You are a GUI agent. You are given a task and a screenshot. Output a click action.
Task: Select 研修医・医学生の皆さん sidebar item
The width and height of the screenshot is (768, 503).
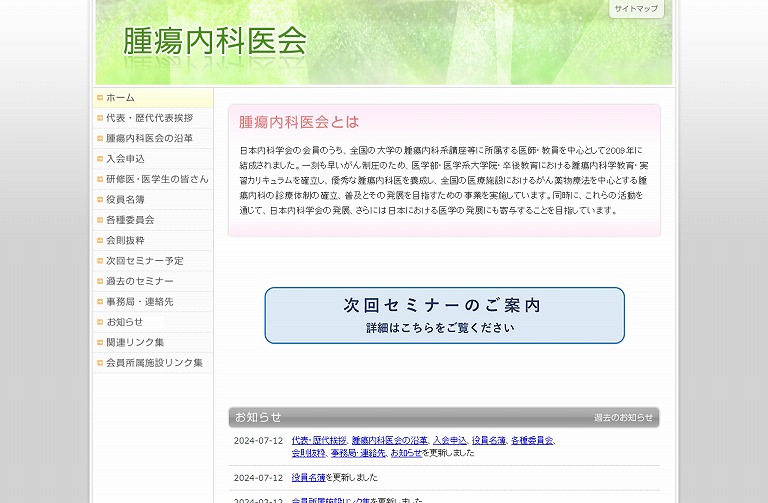157,179
